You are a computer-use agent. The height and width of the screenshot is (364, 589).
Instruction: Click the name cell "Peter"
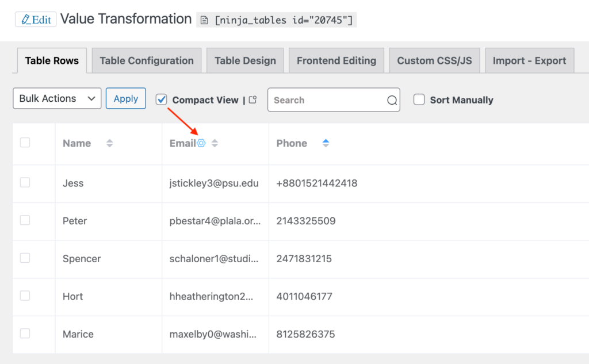[75, 221]
